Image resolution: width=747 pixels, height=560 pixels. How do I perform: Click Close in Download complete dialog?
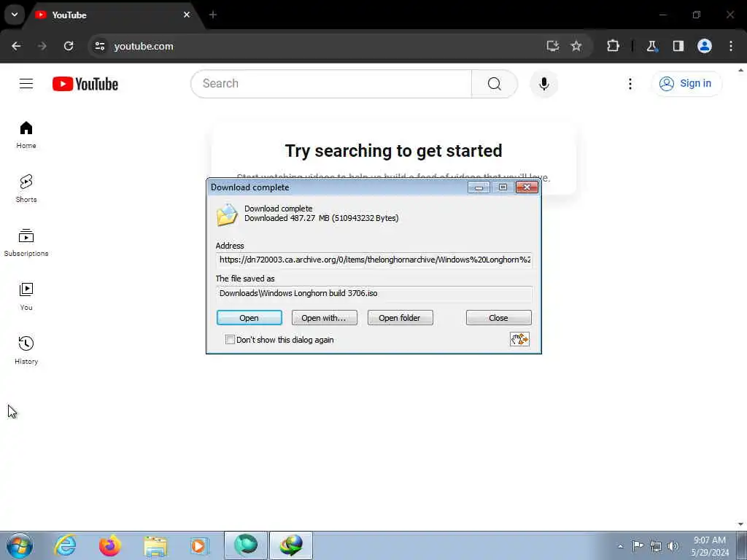(498, 318)
